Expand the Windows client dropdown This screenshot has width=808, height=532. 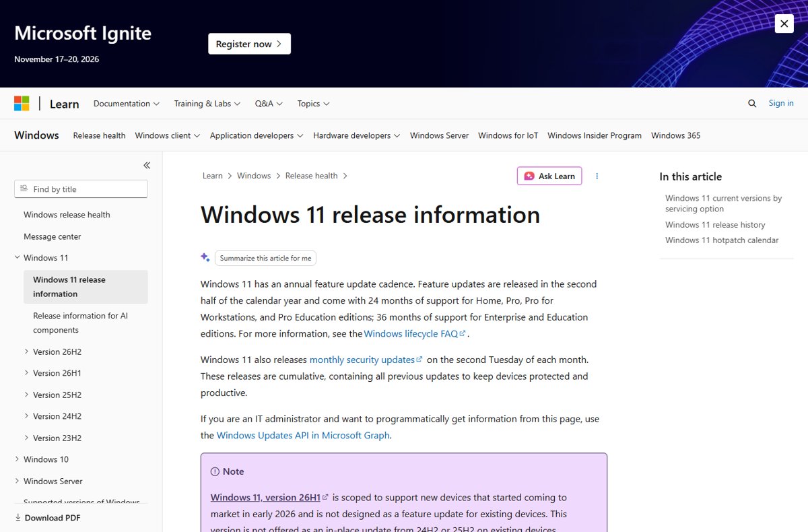[x=168, y=135]
